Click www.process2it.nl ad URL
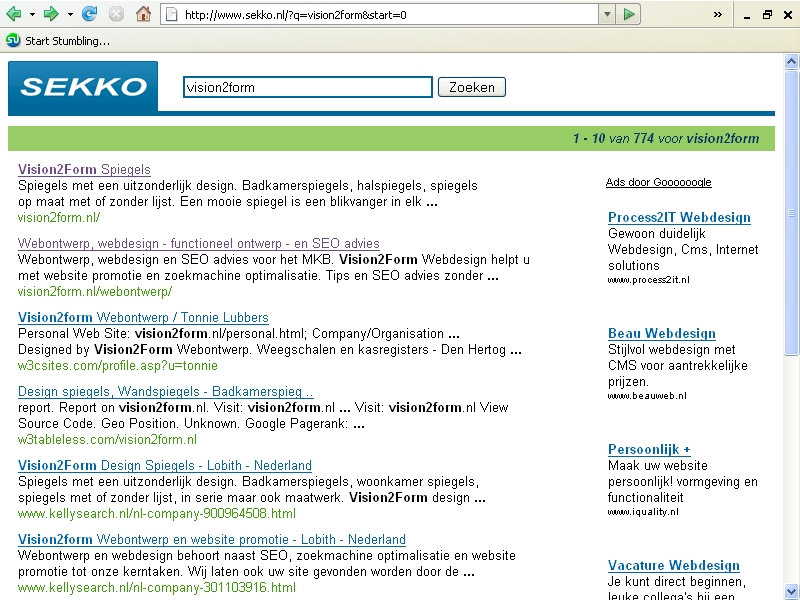Viewport: 800px width, 600px height. 648,280
